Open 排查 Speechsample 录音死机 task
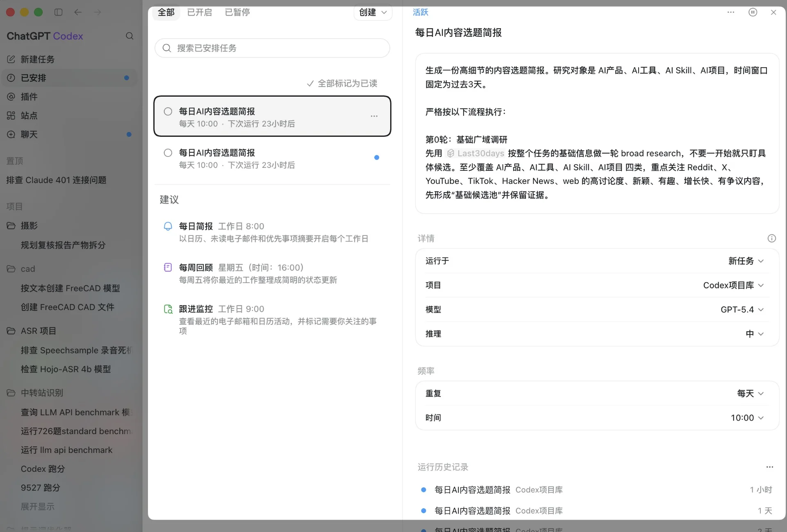Image resolution: width=787 pixels, height=532 pixels. [76, 351]
